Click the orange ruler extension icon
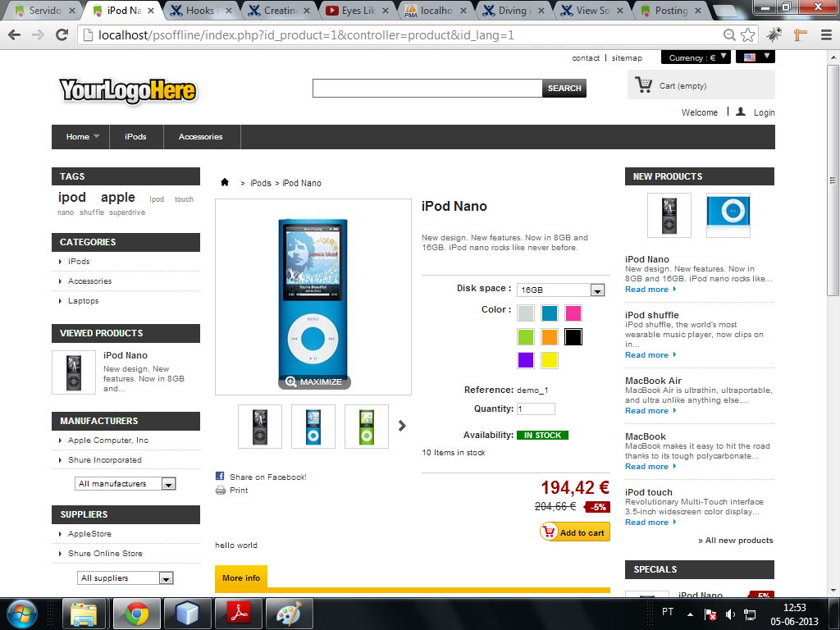840x630 pixels. [801, 35]
